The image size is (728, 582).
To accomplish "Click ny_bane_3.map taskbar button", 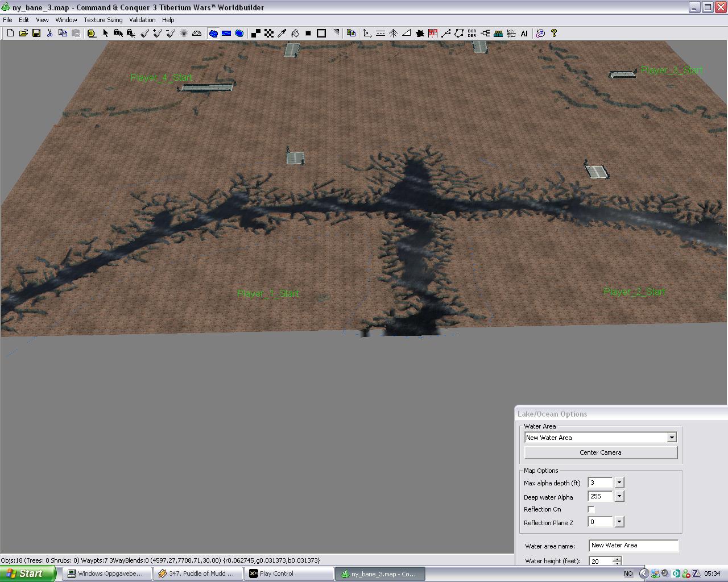I will [x=380, y=573].
